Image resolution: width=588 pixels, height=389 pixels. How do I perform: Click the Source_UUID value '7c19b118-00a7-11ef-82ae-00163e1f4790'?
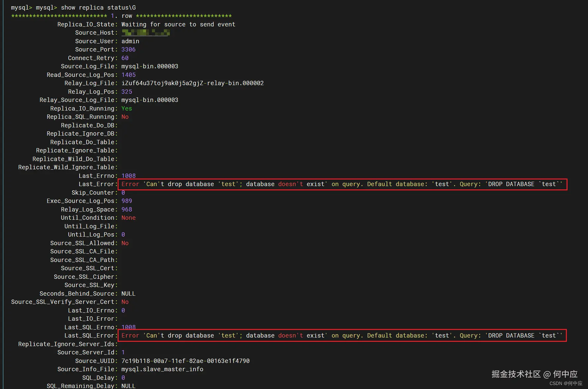186,361
